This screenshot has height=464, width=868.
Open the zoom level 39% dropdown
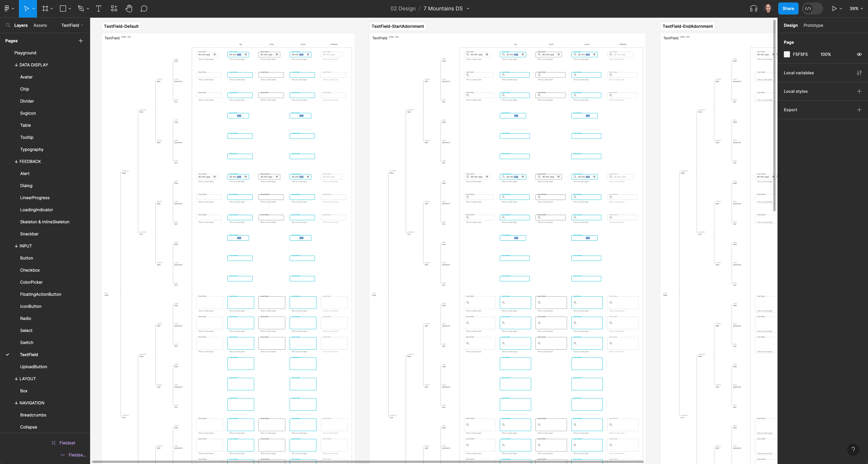tap(856, 8)
